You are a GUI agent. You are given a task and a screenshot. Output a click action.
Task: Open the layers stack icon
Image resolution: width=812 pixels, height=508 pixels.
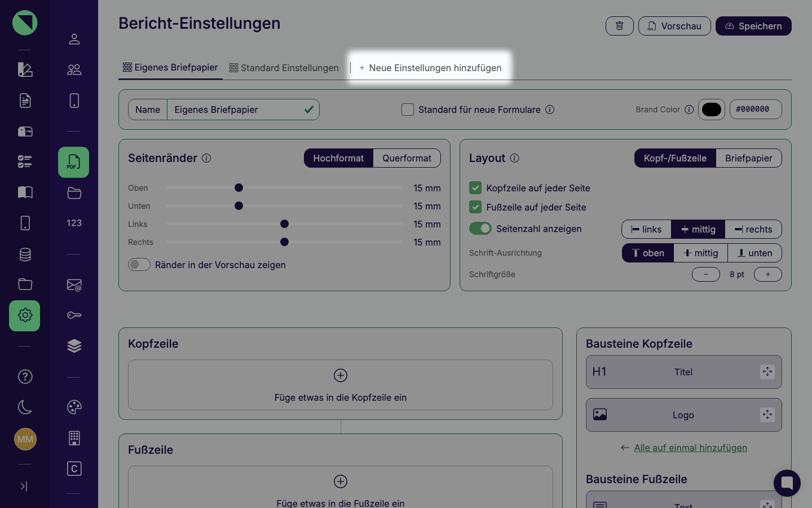tap(74, 346)
